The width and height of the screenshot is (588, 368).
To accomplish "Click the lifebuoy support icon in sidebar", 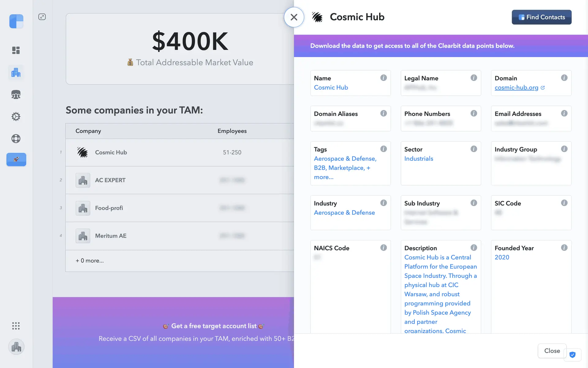I will (16, 139).
